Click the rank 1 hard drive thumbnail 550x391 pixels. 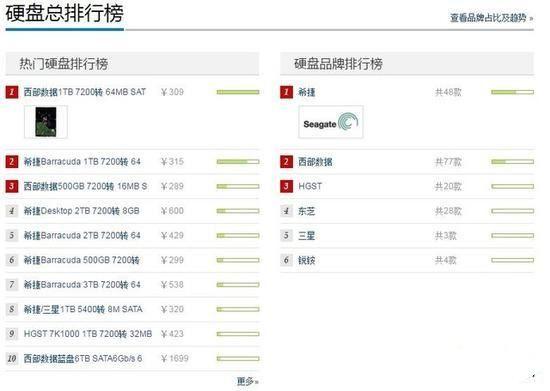[x=46, y=122]
